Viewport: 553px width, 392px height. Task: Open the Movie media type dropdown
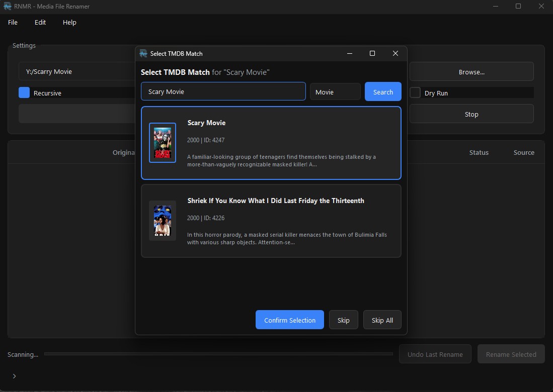pyautogui.click(x=335, y=92)
